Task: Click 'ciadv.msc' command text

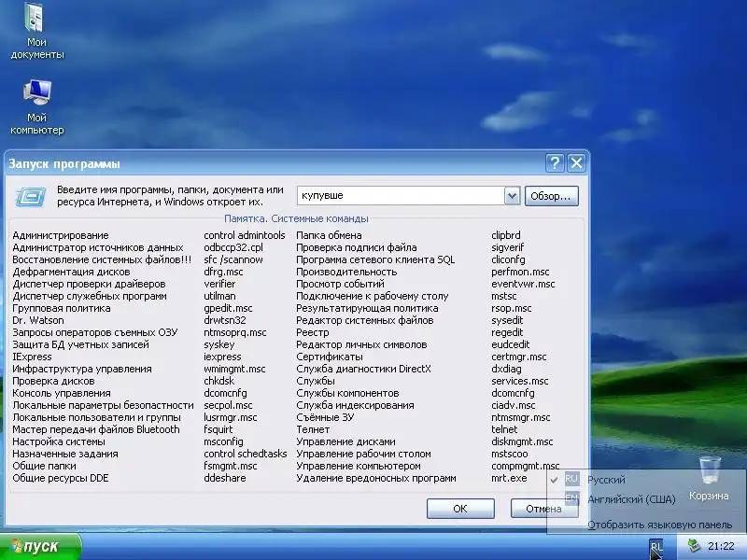Action: tap(513, 405)
